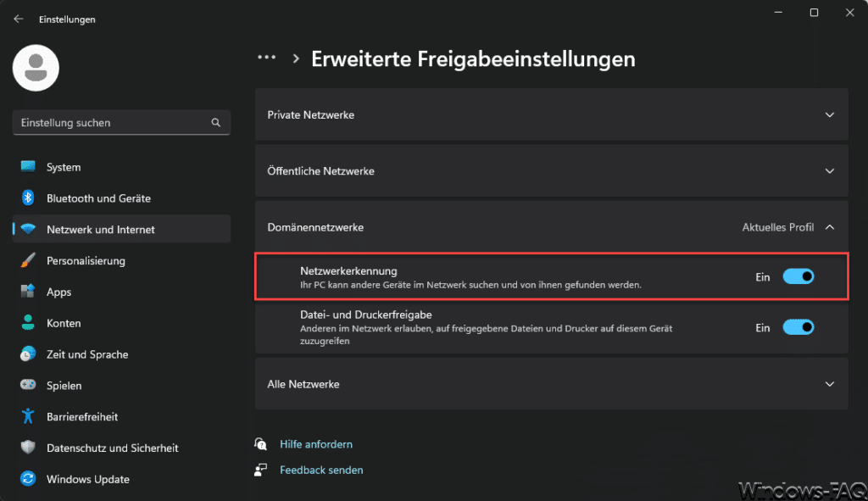Expand Alle Netzwerke section chevron

(830, 384)
